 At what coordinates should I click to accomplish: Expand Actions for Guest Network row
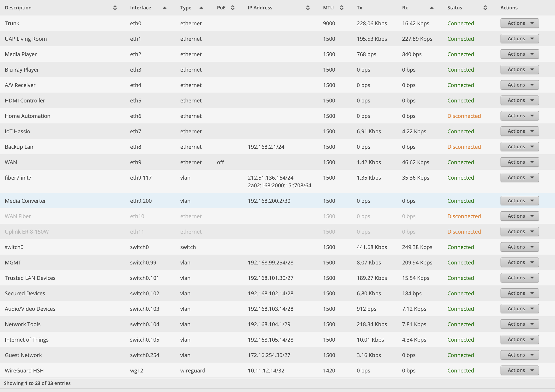click(520, 355)
